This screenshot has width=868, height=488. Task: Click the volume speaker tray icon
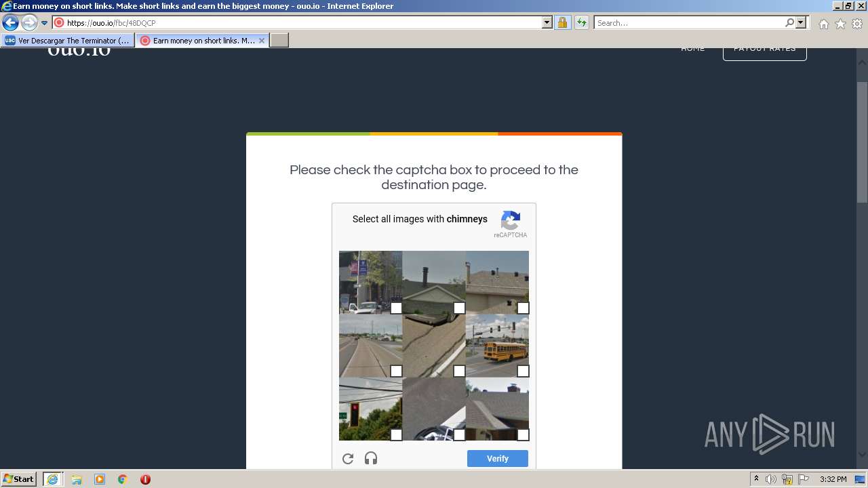[771, 479]
